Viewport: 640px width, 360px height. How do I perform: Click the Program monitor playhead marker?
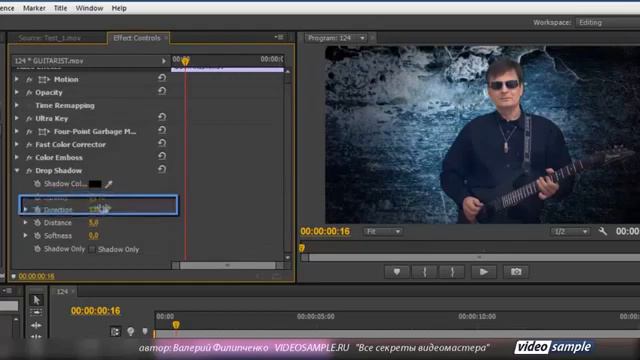tap(302, 248)
